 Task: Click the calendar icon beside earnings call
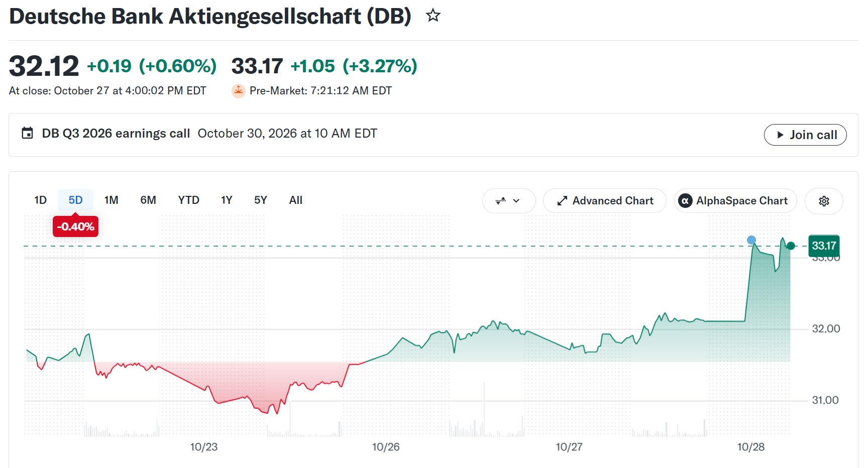(27, 133)
